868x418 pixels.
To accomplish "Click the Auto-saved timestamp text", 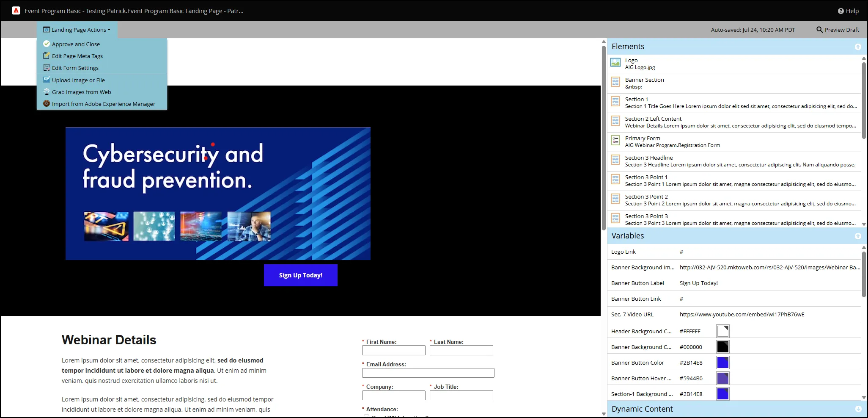I will point(753,30).
